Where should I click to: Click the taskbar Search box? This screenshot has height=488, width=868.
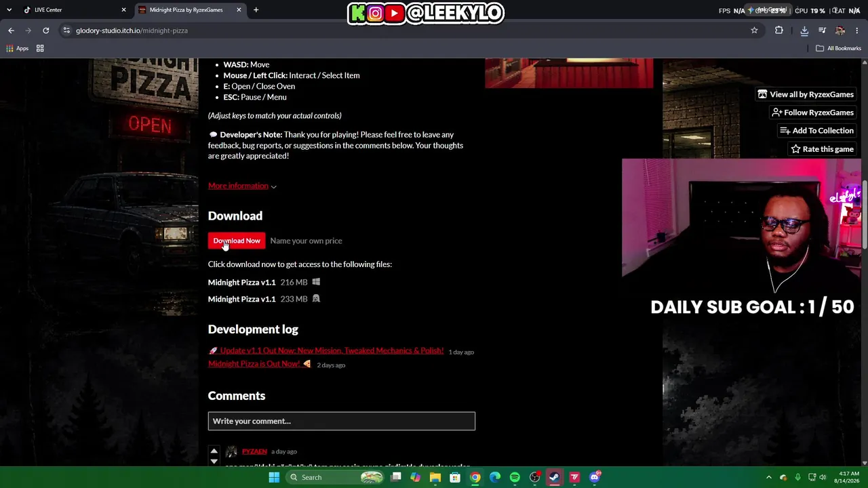(x=335, y=477)
